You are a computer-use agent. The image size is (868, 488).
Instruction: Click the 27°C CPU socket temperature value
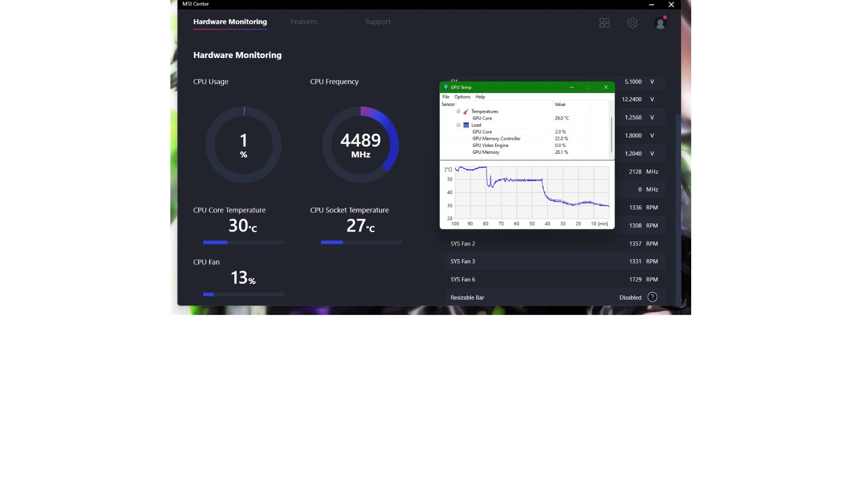tap(361, 226)
